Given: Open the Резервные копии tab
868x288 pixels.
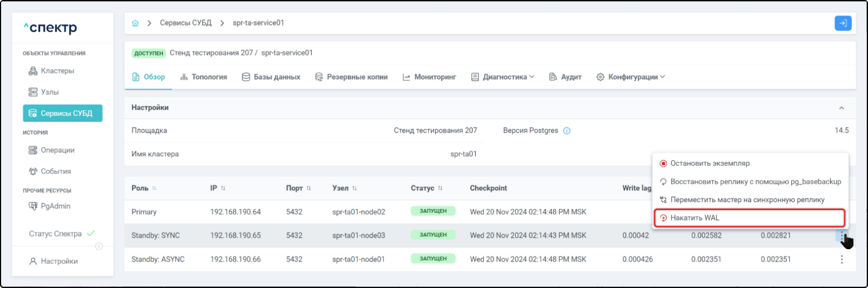Looking at the screenshot, I should (x=351, y=77).
